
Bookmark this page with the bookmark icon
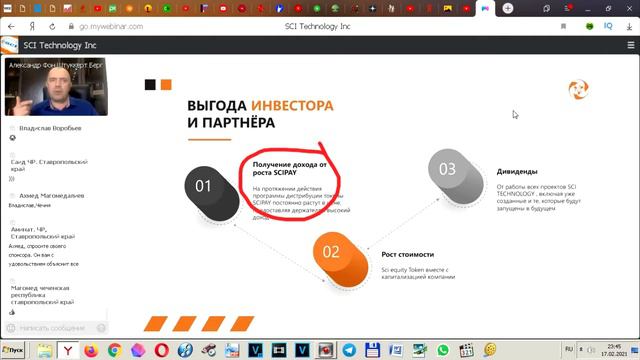[x=563, y=27]
